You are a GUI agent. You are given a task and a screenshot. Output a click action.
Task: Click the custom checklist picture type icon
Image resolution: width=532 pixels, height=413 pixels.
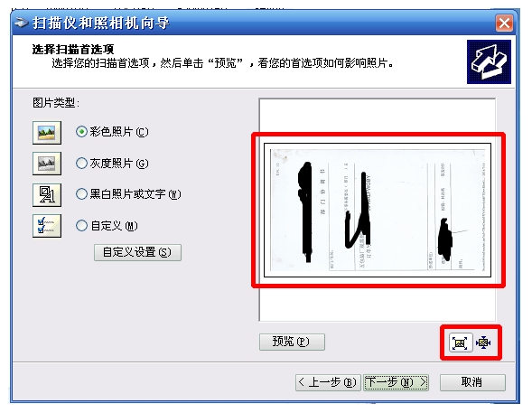47,225
